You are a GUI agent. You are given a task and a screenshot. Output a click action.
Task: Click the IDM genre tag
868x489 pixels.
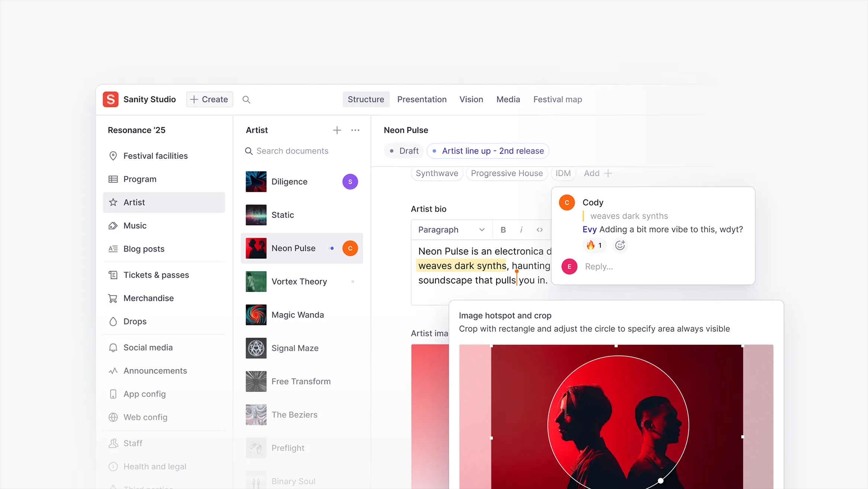click(563, 173)
